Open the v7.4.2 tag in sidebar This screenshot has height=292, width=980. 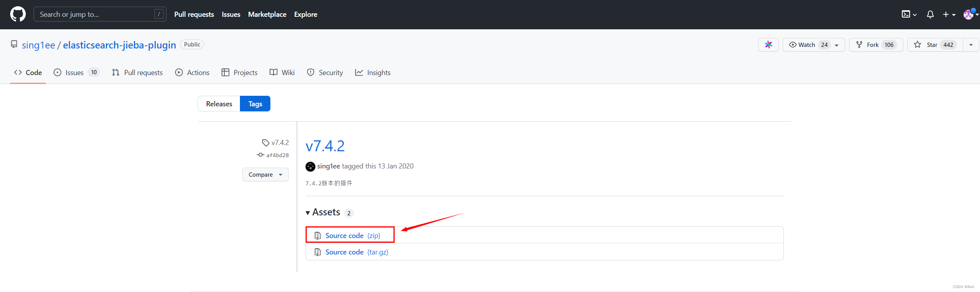(x=275, y=143)
